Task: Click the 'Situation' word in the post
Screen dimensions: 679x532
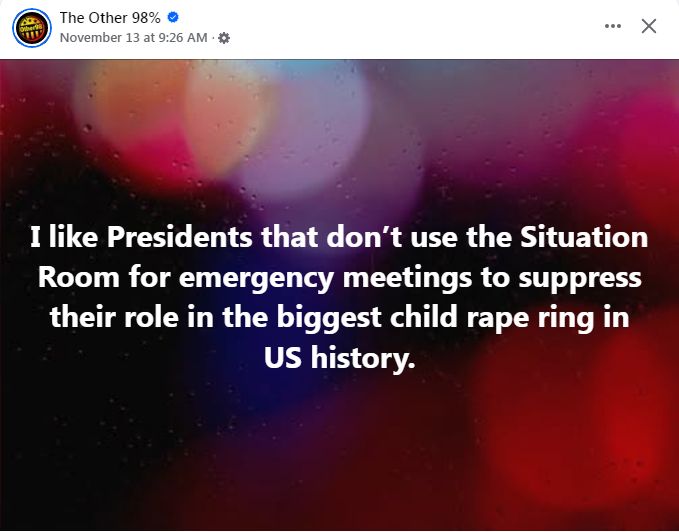Action: coord(584,237)
